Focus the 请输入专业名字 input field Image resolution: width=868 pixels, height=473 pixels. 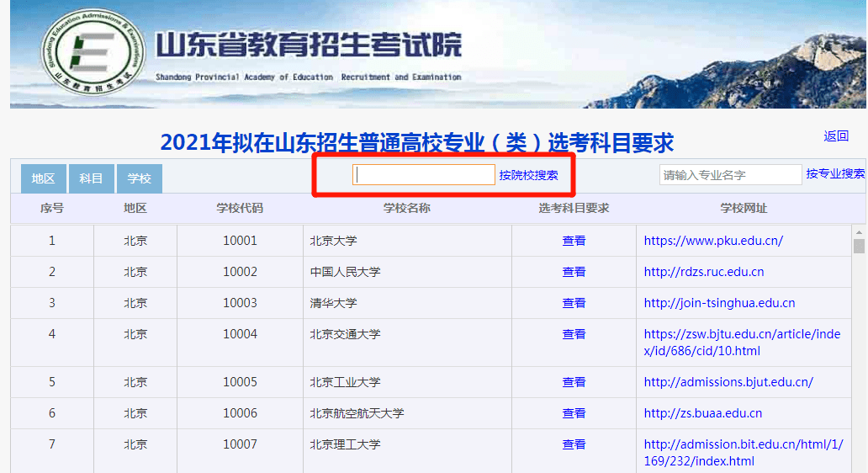tap(729, 175)
